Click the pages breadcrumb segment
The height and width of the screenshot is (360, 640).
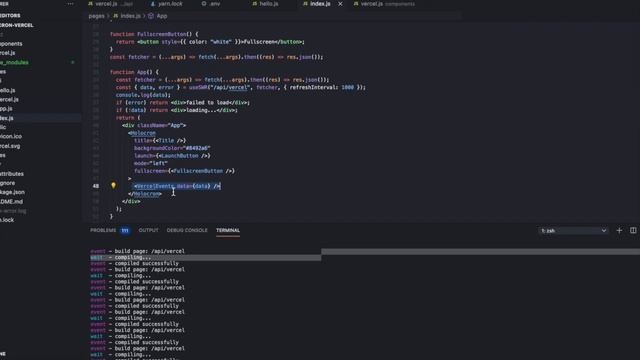[96, 16]
